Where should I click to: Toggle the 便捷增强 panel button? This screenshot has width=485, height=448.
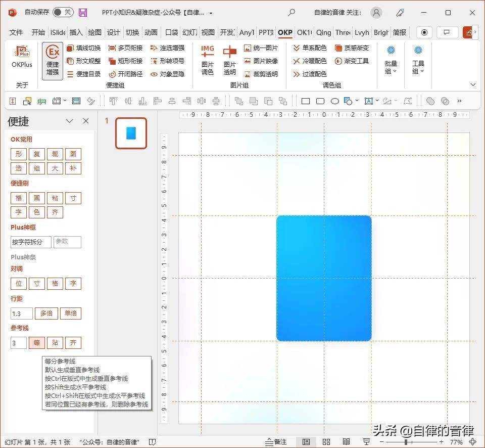(53, 61)
